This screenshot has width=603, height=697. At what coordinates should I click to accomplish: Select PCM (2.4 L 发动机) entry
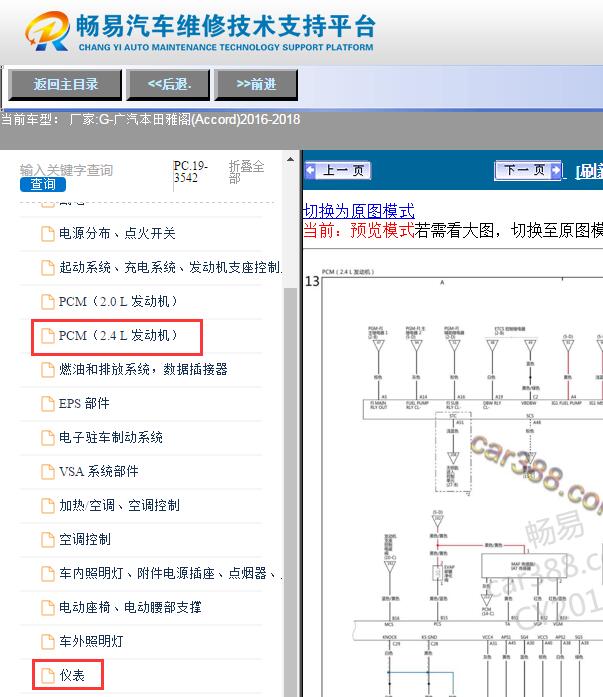[x=118, y=336]
